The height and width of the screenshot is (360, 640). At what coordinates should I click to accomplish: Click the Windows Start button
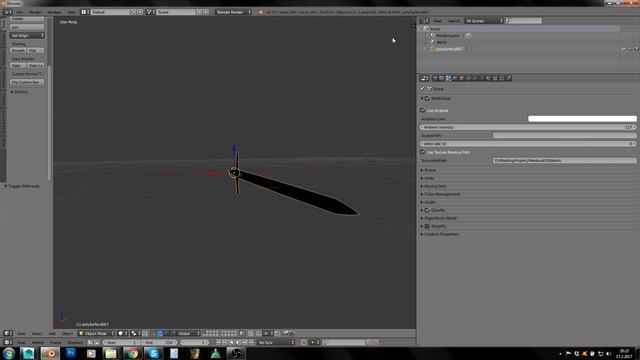click(9, 353)
